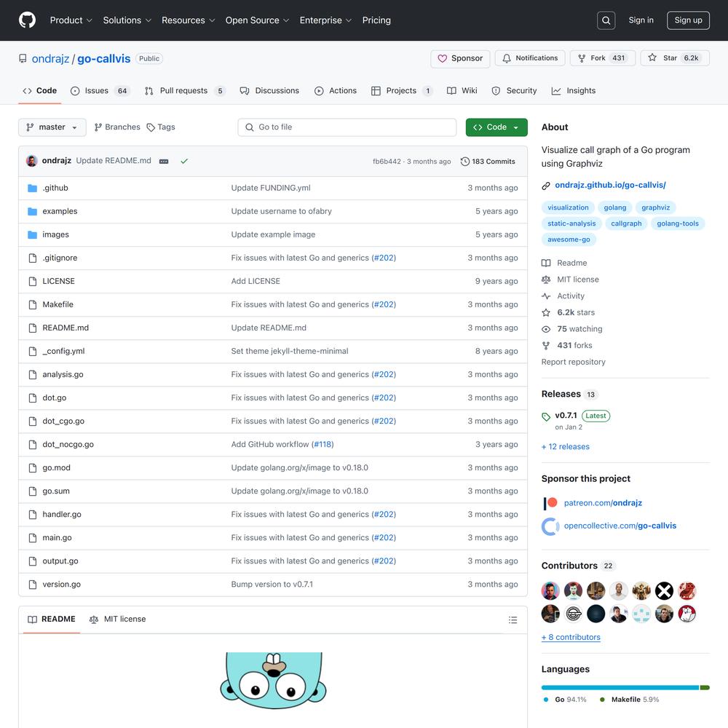Open the search magnifier icon in header
This screenshot has width=728, height=728.
[x=606, y=20]
